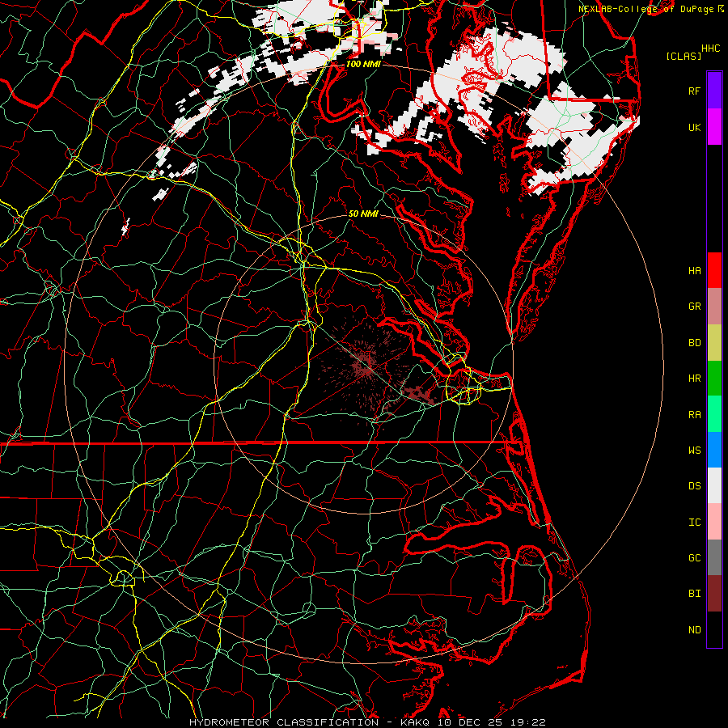Screen dimensions: 728x728
Task: Click the RA legend label
Action: (694, 415)
